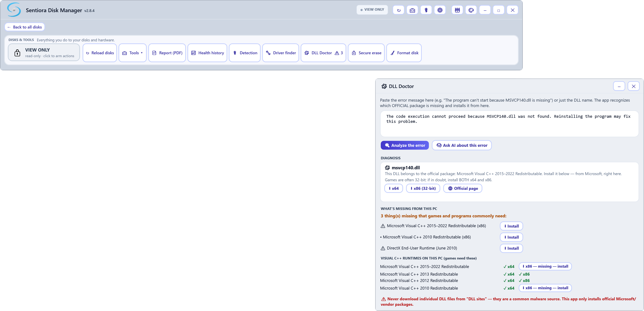Select Secure erase
The width and height of the screenshot is (644, 311).
[x=366, y=53]
